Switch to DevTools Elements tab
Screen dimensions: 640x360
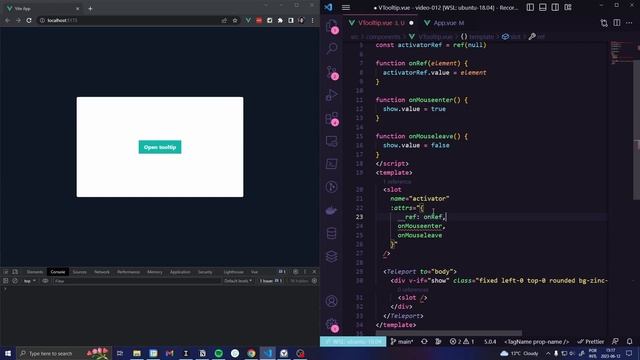(35, 272)
